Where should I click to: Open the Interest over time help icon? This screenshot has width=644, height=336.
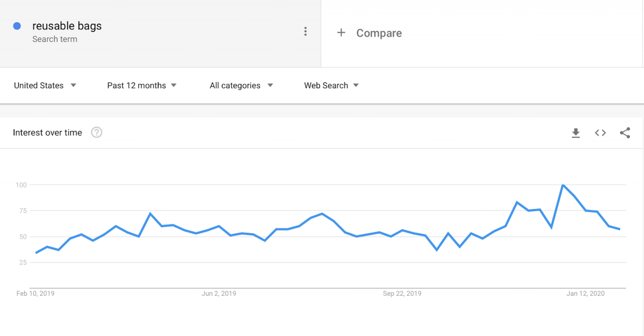[x=97, y=132]
